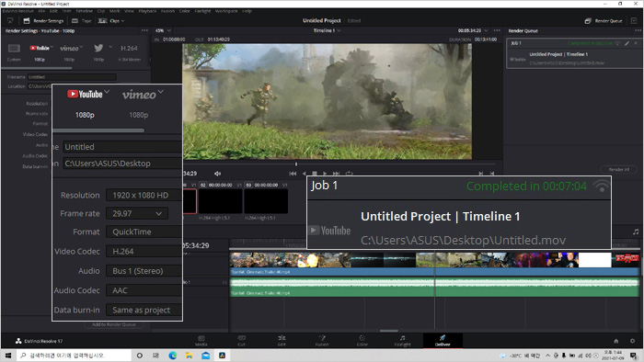Click the viewer scrubber playhead
This screenshot has width=644, height=362.
click(295, 164)
